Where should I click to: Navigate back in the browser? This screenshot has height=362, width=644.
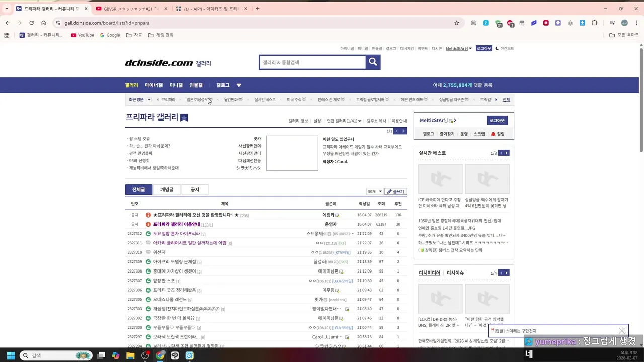pos(7,23)
